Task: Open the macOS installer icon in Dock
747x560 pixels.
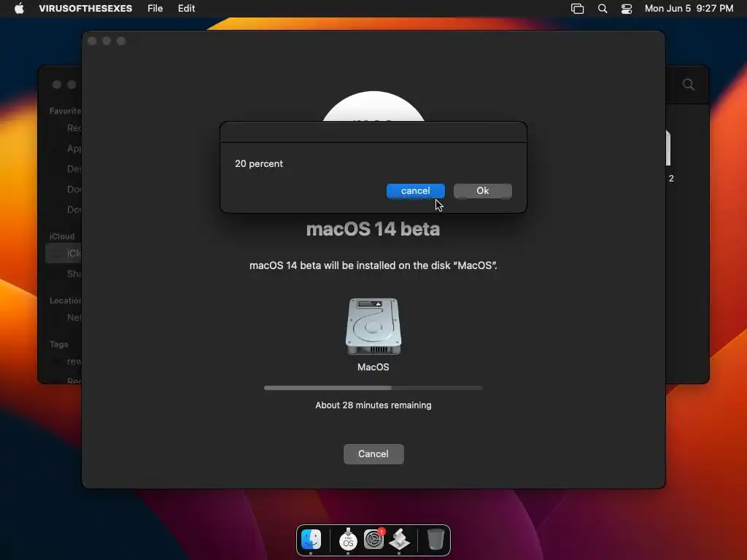Action: pyautogui.click(x=348, y=540)
